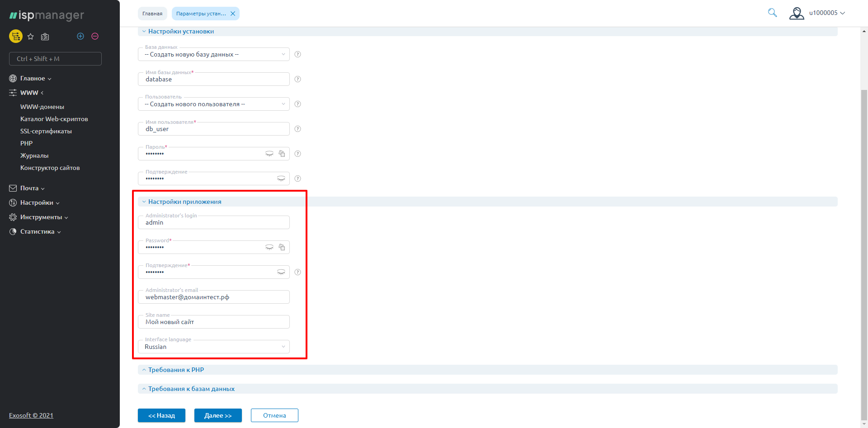Expand all menu sections with plus icon
This screenshot has width=868, height=428.
pos(80,36)
